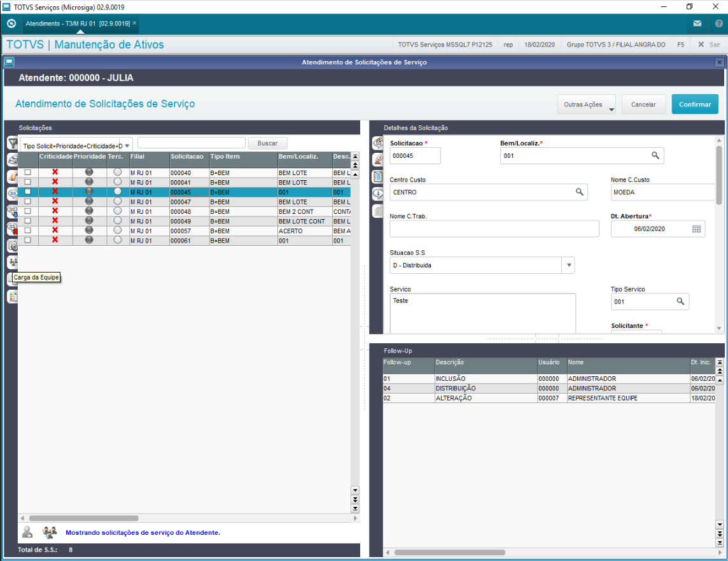Screen dimensions: 728x561
Task: Click the Nome C.Trab. empty field
Action: pyautogui.click(x=494, y=229)
